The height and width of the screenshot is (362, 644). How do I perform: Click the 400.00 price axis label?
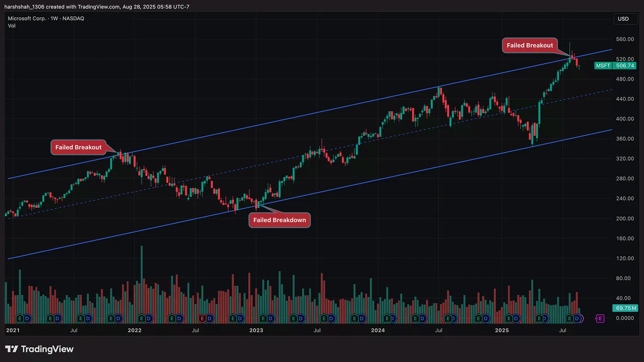click(625, 119)
